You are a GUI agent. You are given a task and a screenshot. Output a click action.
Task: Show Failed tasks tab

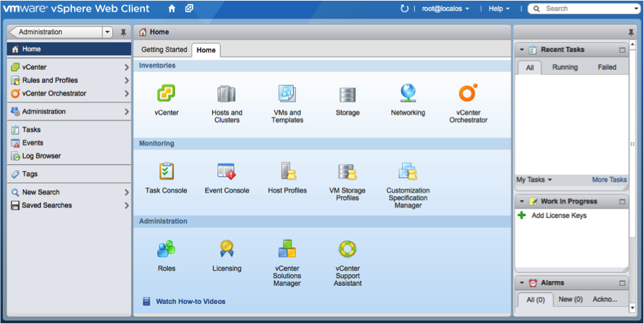607,67
